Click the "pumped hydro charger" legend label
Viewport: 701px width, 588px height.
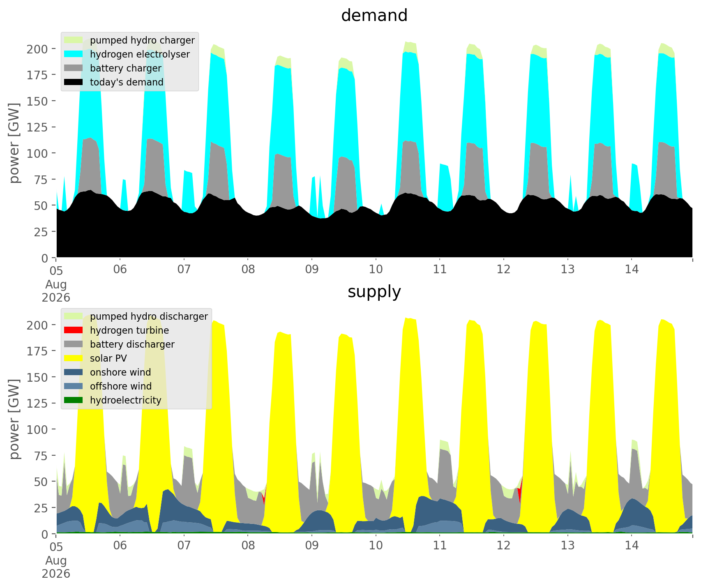click(142, 40)
